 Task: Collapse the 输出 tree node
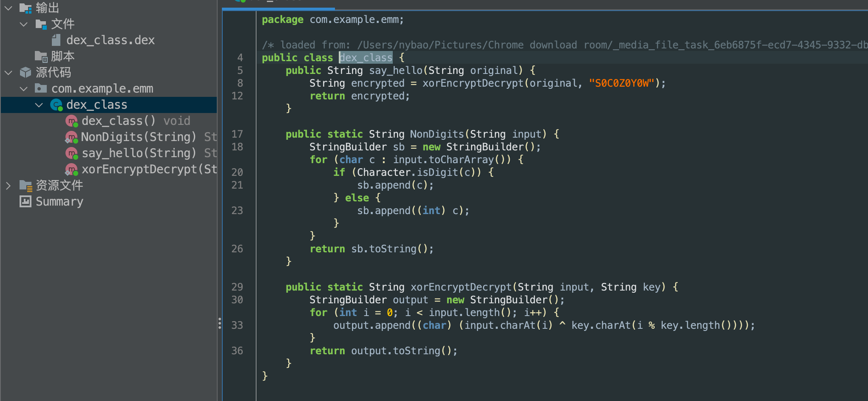(8, 8)
